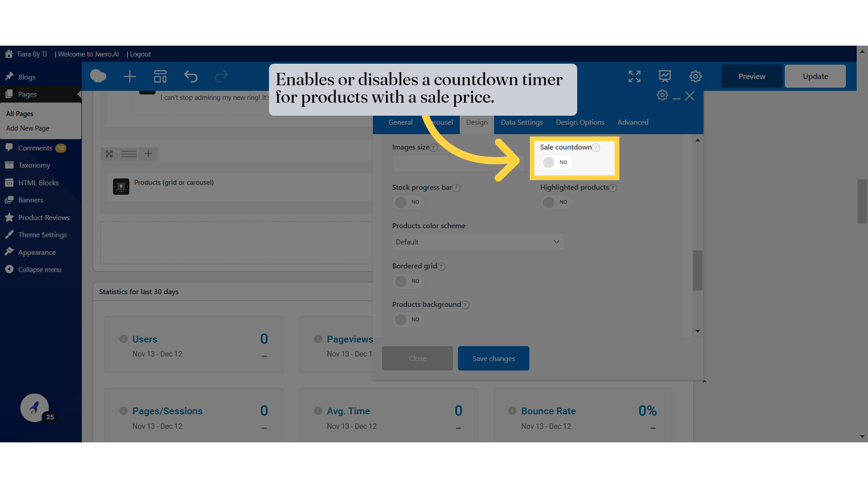Click the Sale countdown help icon
This screenshot has height=488, width=868.
(596, 148)
